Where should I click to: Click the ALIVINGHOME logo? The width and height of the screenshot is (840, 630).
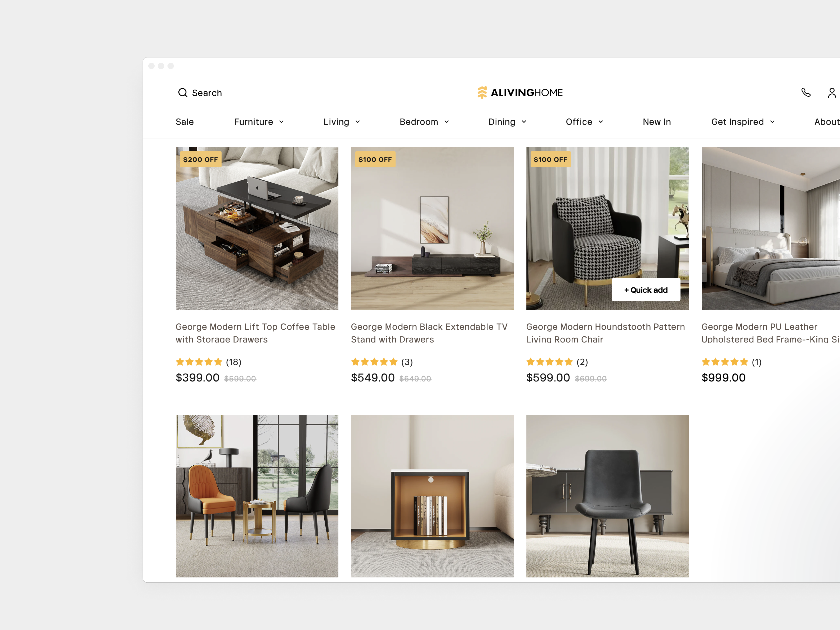pyautogui.click(x=520, y=93)
